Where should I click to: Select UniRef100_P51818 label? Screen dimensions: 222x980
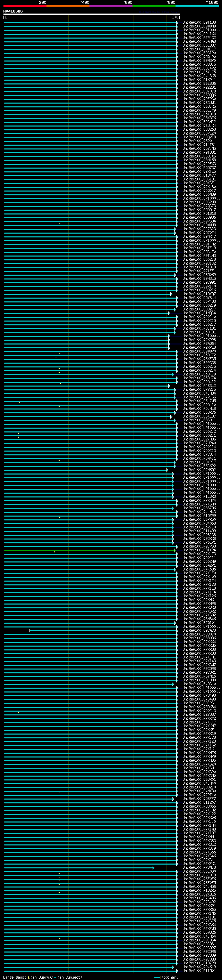click(x=199, y=214)
